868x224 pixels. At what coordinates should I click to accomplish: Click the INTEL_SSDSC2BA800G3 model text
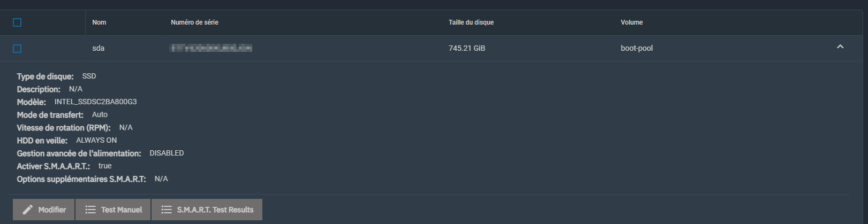coord(95,102)
